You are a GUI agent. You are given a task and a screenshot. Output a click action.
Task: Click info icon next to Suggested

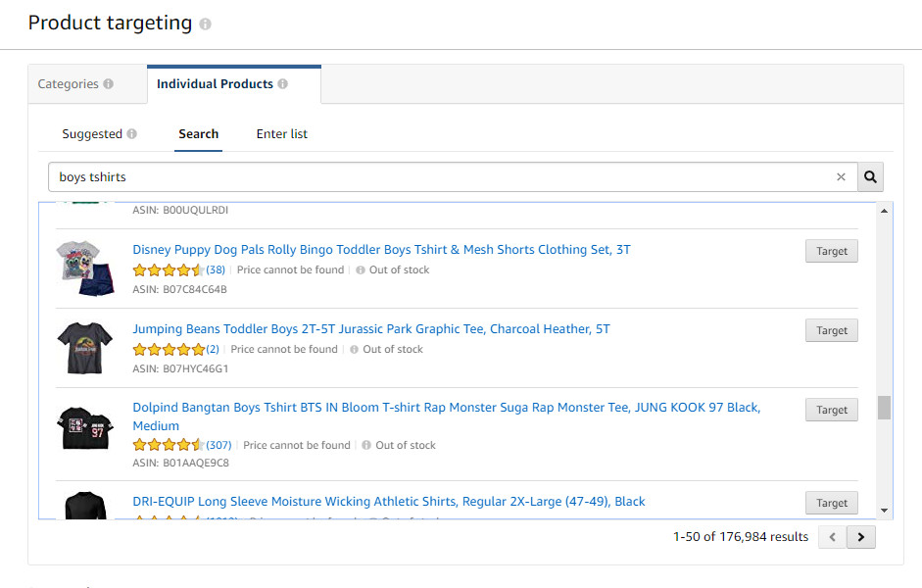[x=131, y=134]
